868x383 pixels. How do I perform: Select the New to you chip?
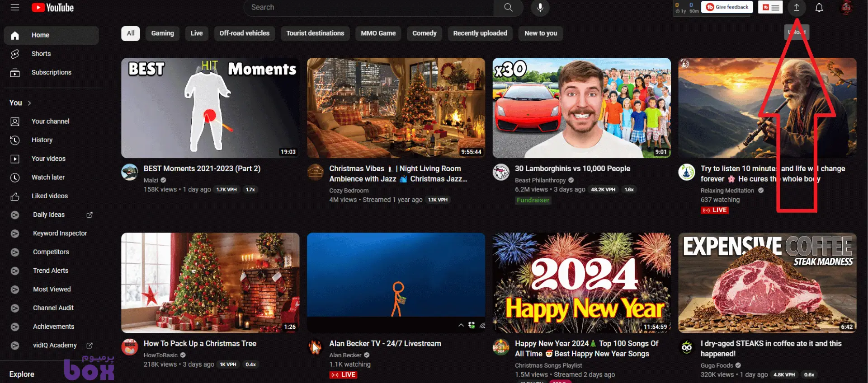[x=541, y=33]
